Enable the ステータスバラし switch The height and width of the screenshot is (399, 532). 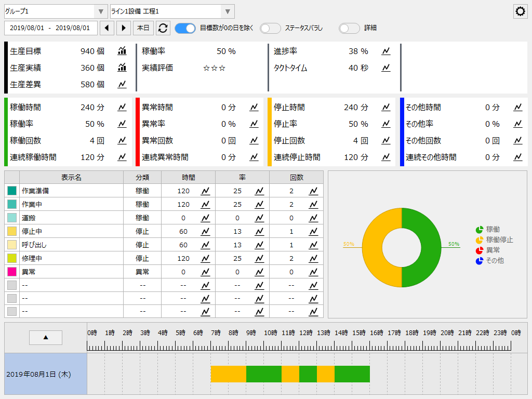270,28
